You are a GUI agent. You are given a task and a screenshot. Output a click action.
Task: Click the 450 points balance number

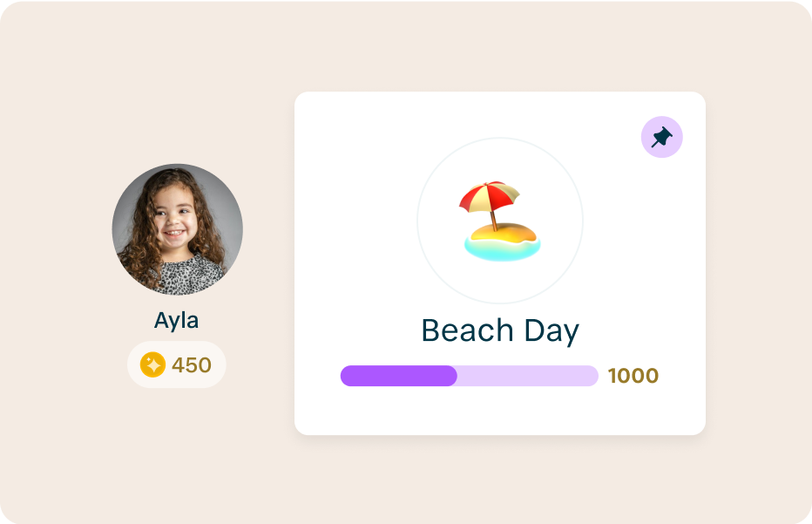pyautogui.click(x=192, y=364)
